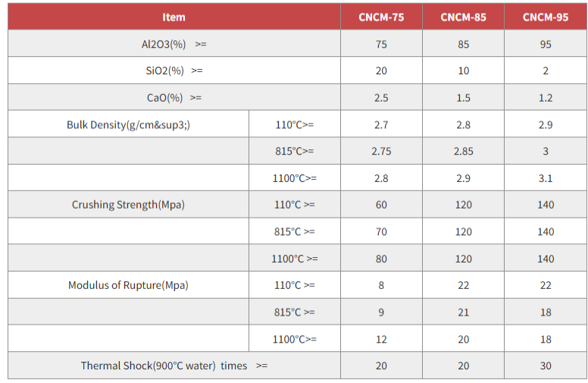The width and height of the screenshot is (588, 383).
Task: Select the CaO value 2.5
Action: (381, 98)
